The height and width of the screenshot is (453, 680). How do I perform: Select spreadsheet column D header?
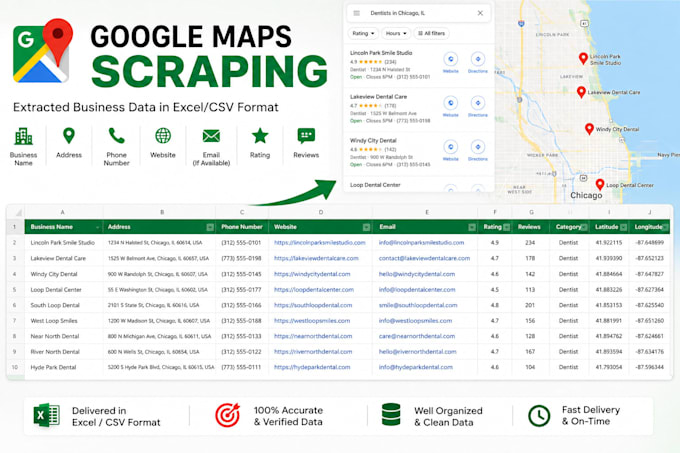click(x=320, y=212)
